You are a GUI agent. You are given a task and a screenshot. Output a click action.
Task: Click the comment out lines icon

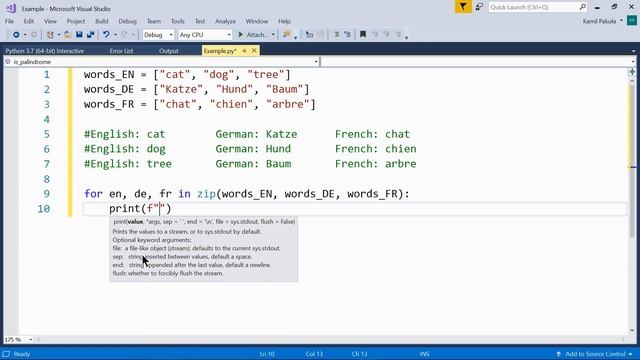pos(336,35)
